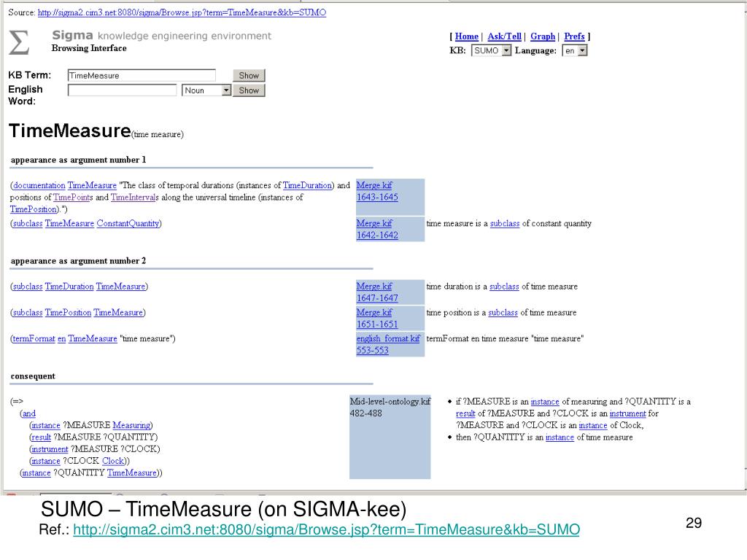Open english_format.kif 553-553 source link
The width and height of the screenshot is (747, 560).
point(388,344)
